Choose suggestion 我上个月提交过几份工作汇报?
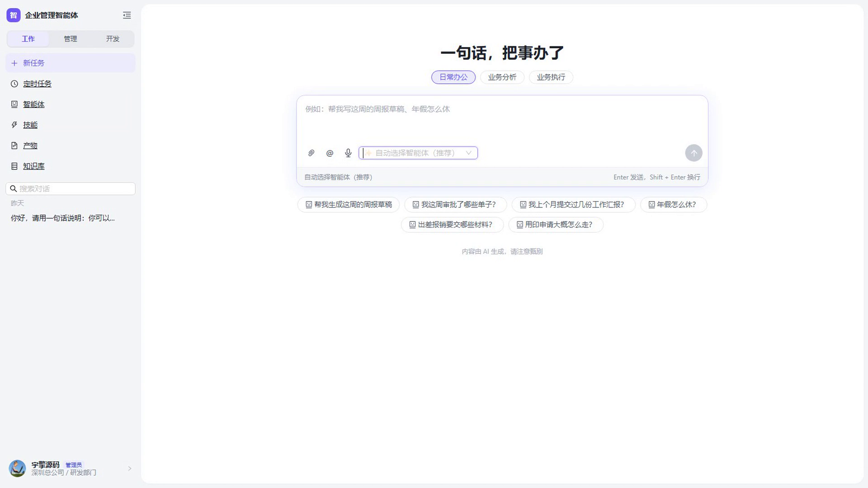868x488 pixels. [x=573, y=205]
